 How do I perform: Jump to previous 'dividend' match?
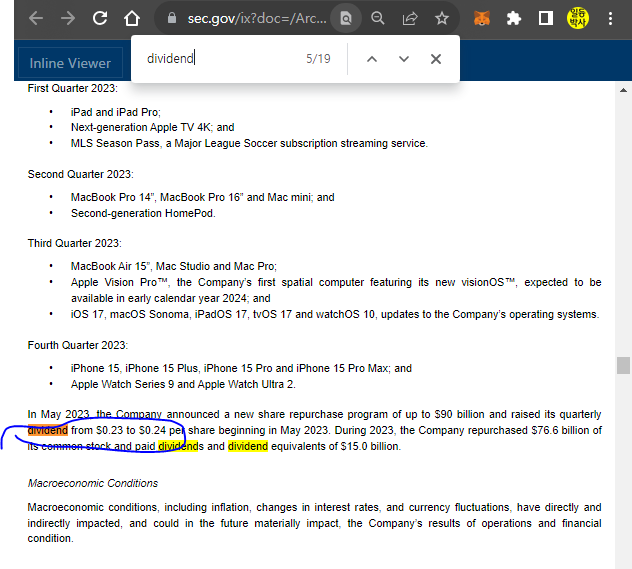372,59
